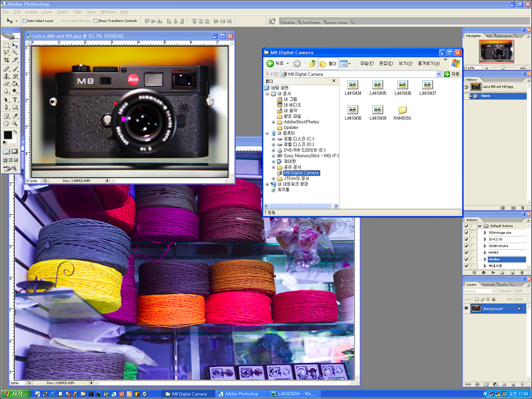Viewport: 532px width, 399px height.
Task: Select the Rectangular Marquee tool
Action: (6, 45)
